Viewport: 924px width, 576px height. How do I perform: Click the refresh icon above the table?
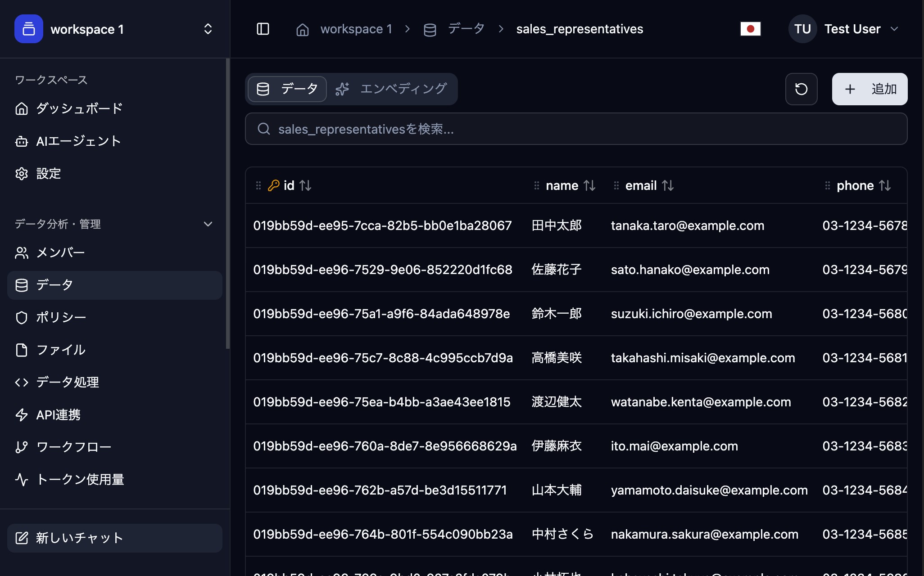click(x=801, y=89)
